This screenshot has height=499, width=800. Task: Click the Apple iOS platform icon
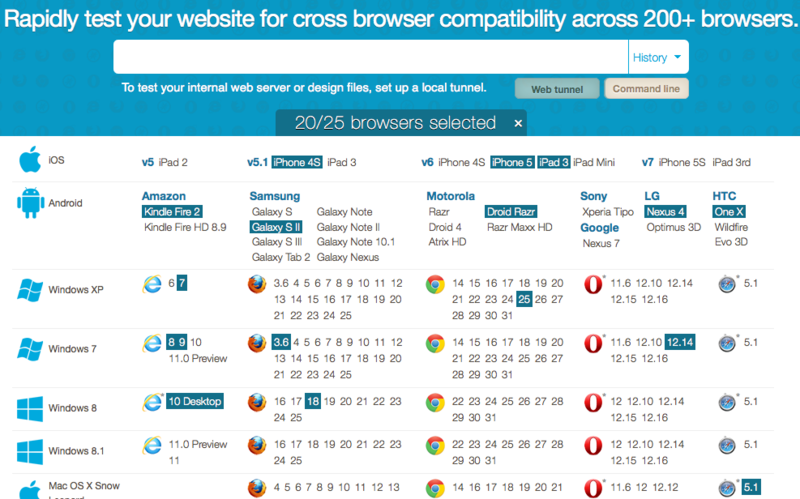[30, 159]
